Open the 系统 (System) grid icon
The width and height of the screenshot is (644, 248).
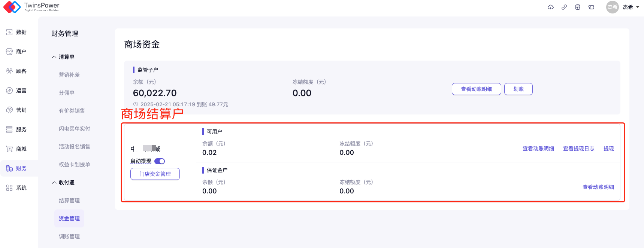click(x=9, y=188)
